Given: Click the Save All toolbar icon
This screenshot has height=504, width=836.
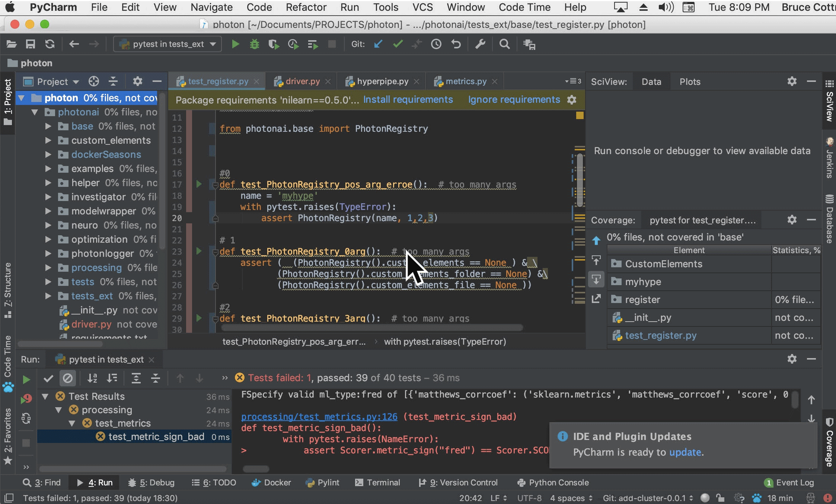Looking at the screenshot, I should pos(31,44).
